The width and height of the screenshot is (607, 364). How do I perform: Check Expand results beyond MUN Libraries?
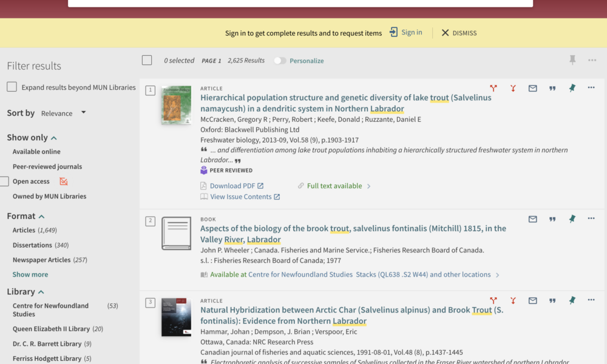point(12,87)
